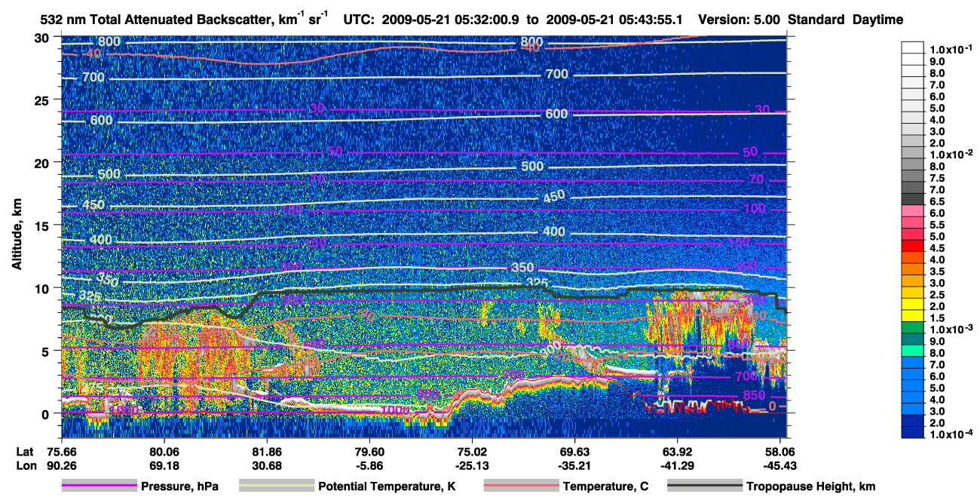Click latitude value '75.02'

pos(472,451)
